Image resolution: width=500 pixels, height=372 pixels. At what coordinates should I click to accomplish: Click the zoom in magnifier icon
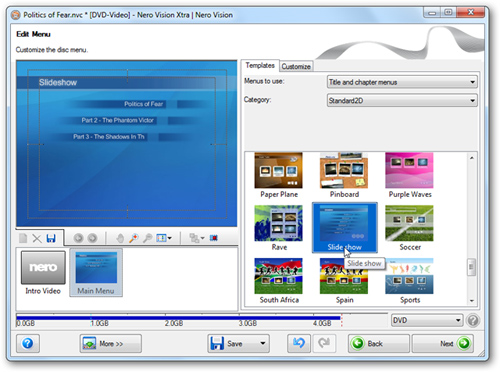134,238
